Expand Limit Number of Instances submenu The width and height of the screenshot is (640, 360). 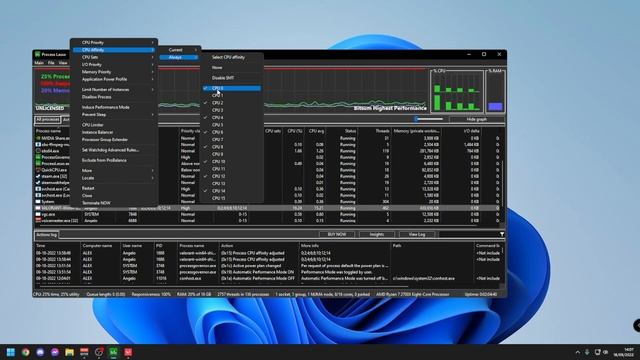114,89
